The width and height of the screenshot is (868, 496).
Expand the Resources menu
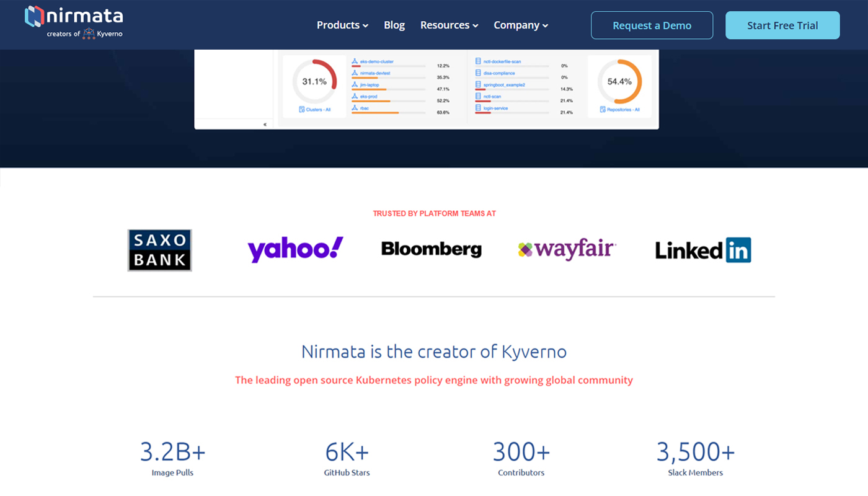[x=449, y=25]
